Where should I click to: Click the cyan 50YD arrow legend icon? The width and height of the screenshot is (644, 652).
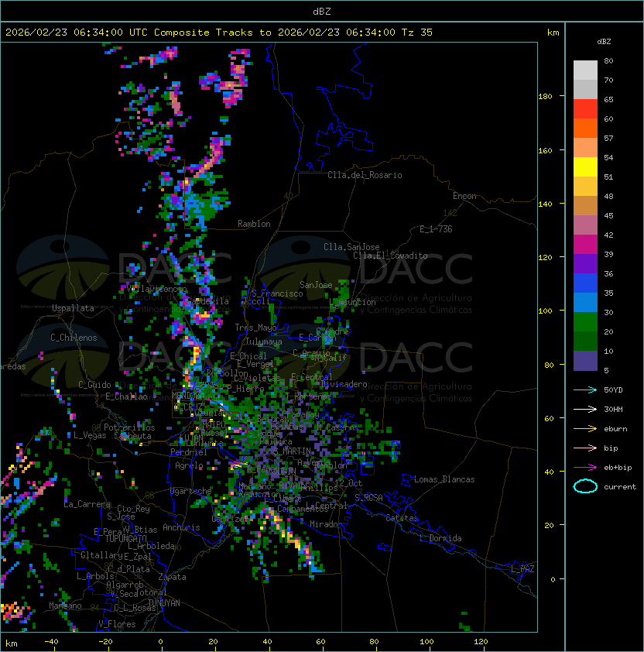tap(585, 389)
